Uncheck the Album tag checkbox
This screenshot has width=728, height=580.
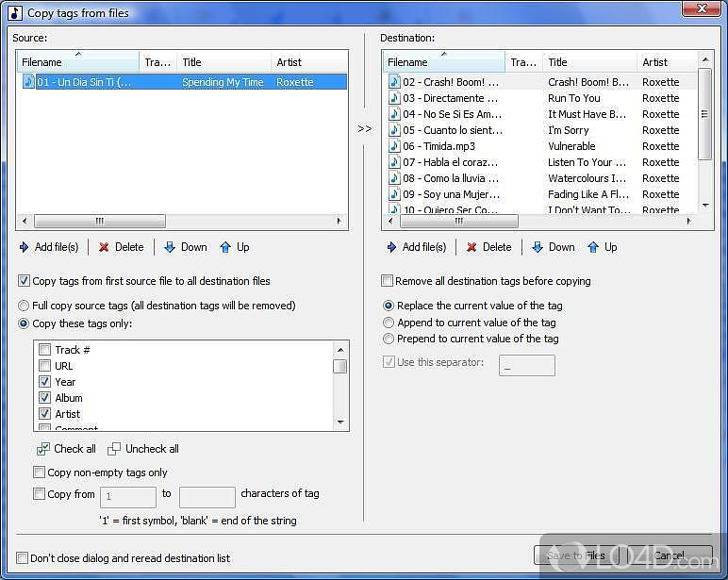tap(44, 398)
